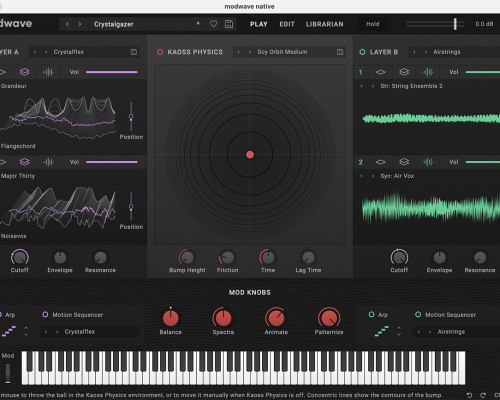Open the LIBRARIAN page
Image resolution: width=500 pixels, height=400 pixels.
[325, 24]
